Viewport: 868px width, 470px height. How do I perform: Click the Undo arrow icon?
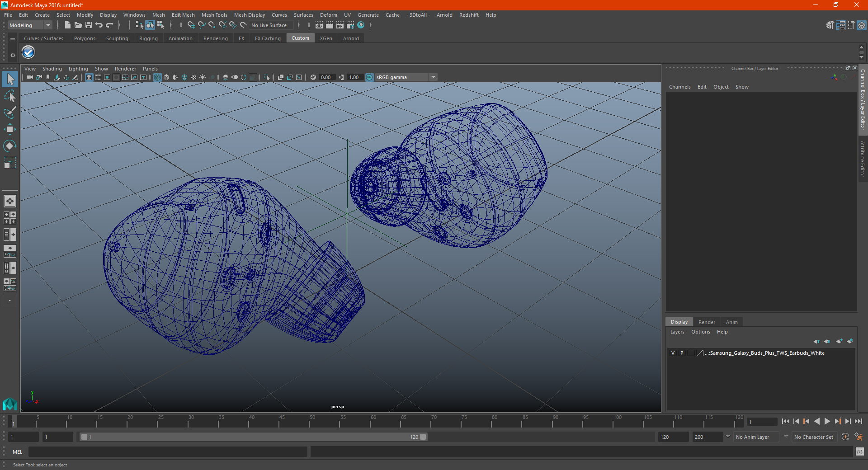(99, 25)
